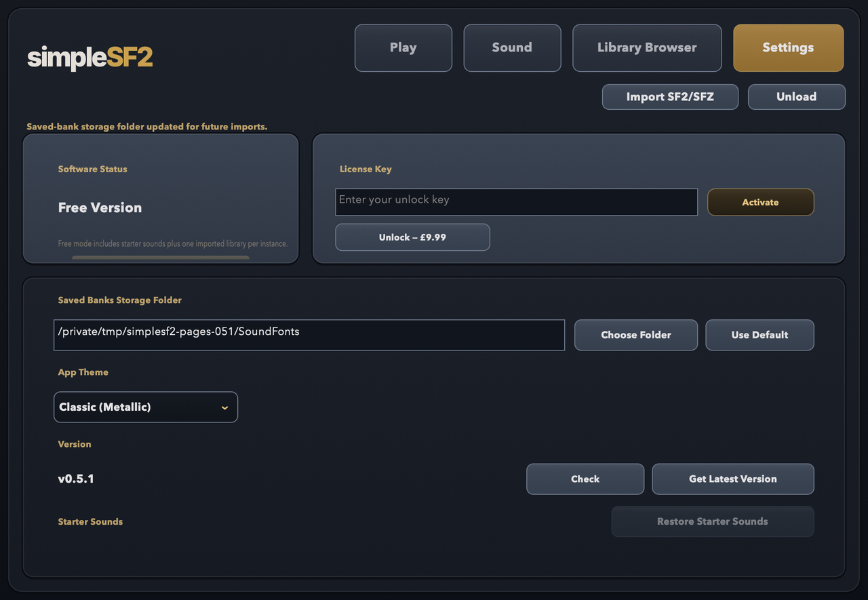Open the Choose Folder dialog
Screen dimensions: 868x600
click(x=636, y=335)
